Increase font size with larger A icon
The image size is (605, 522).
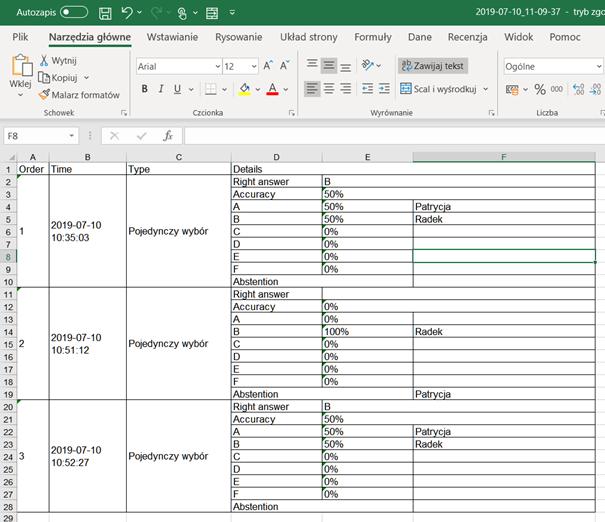(x=268, y=66)
